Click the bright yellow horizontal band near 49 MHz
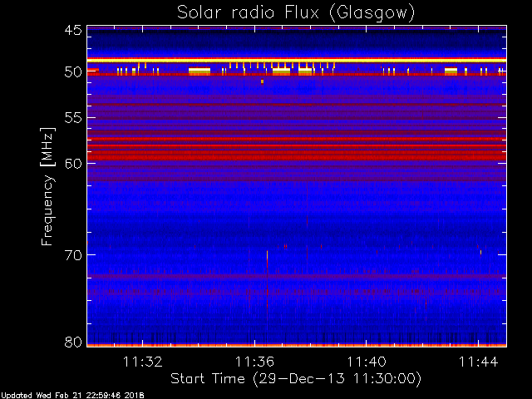Viewport: 532px width, 399px height. [x=297, y=60]
